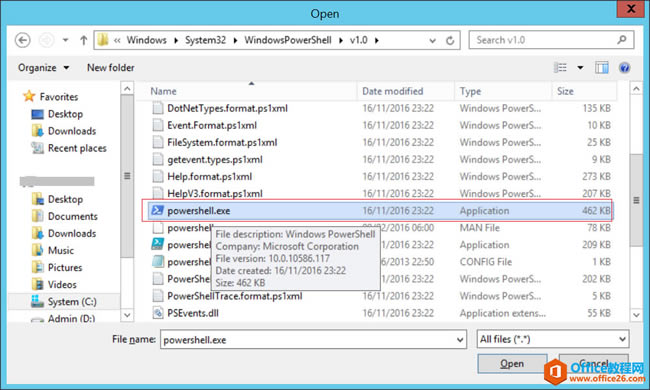Click the folder icon in address bar
The width and height of the screenshot is (650, 390).
click(103, 40)
